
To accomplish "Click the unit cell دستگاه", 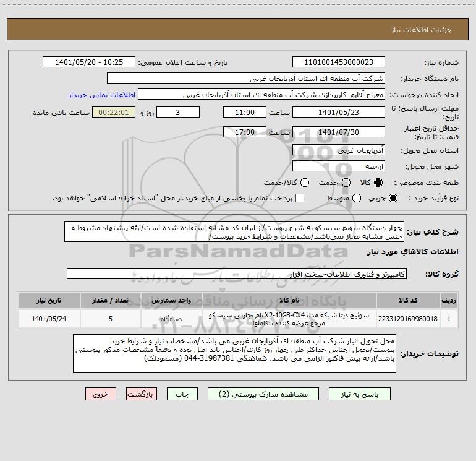I will coord(171,319).
